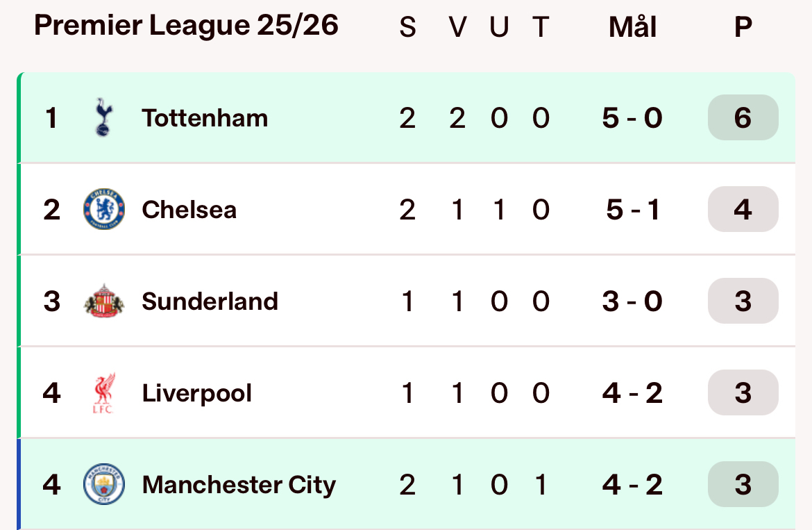Click the Chelsea club crest icon
This screenshot has width=812, height=530.
click(x=104, y=209)
